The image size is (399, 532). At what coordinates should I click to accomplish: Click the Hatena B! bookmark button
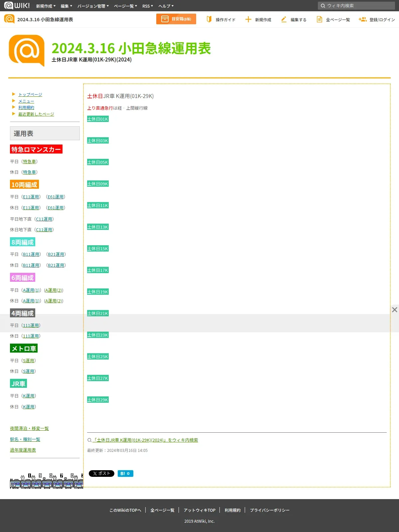pyautogui.click(x=125, y=474)
